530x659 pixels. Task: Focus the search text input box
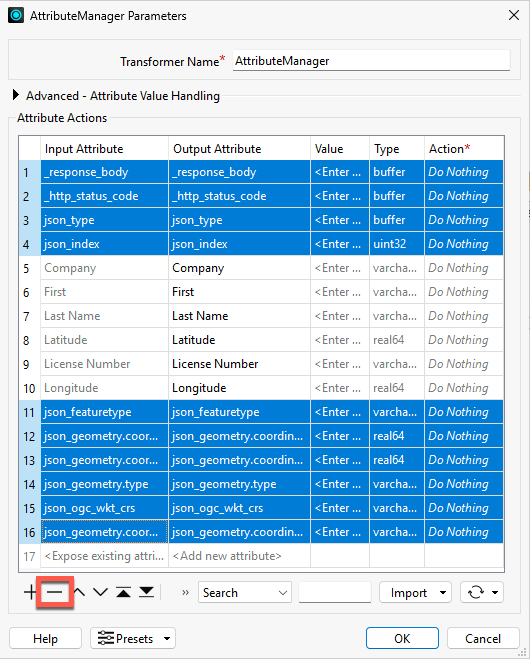(335, 593)
